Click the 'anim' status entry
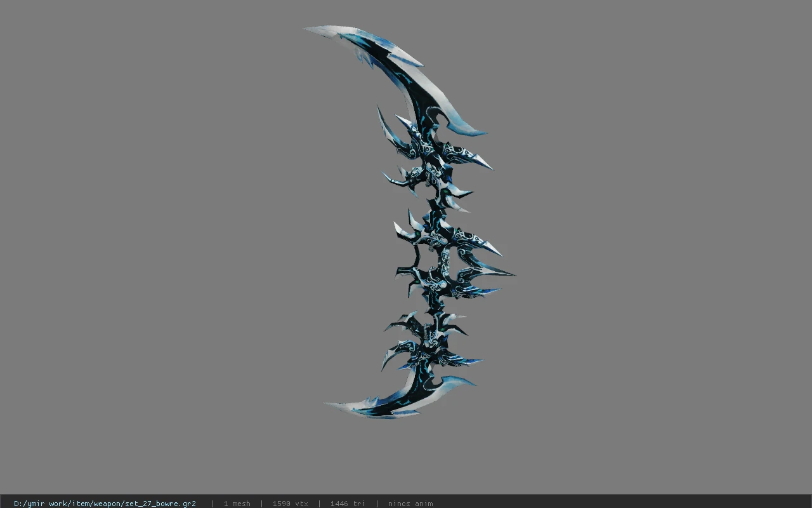Screen dimensions: 812x508 [x=410, y=504]
